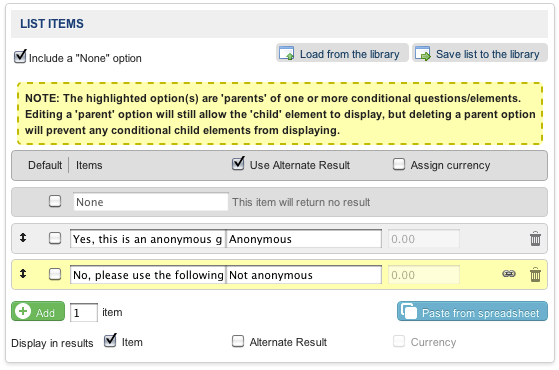Click reorder arrows for the Anonymous item

coord(23,238)
